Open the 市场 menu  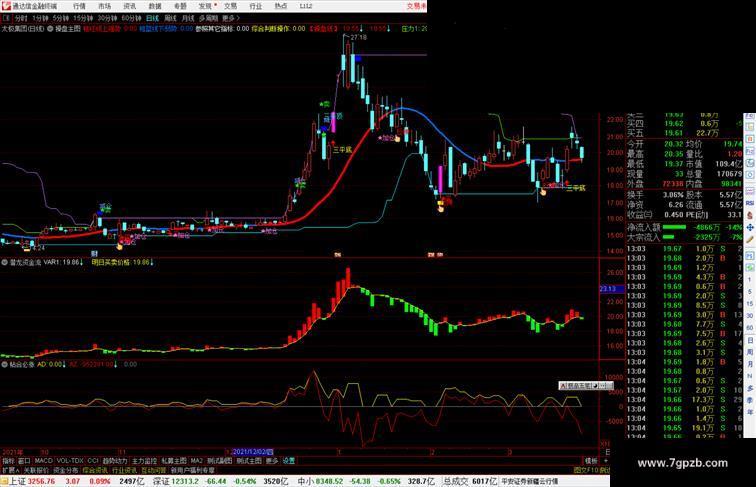coord(104,6)
